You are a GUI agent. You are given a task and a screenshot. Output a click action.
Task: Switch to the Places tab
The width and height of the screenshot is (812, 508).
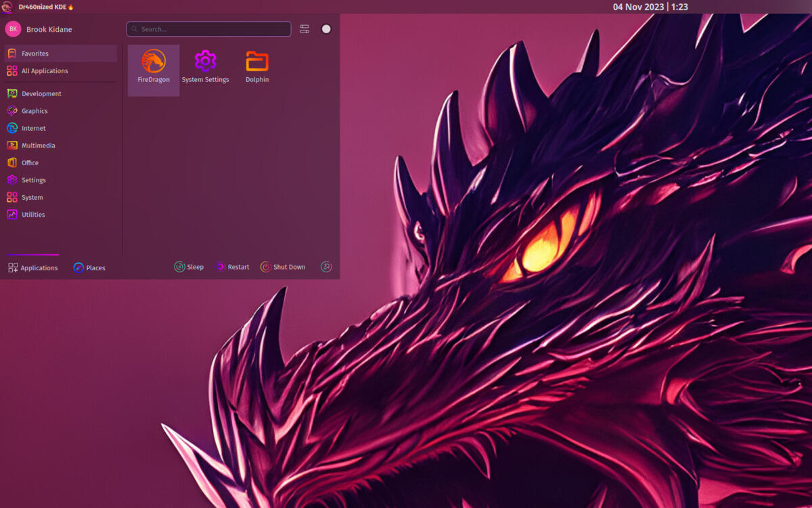point(89,268)
